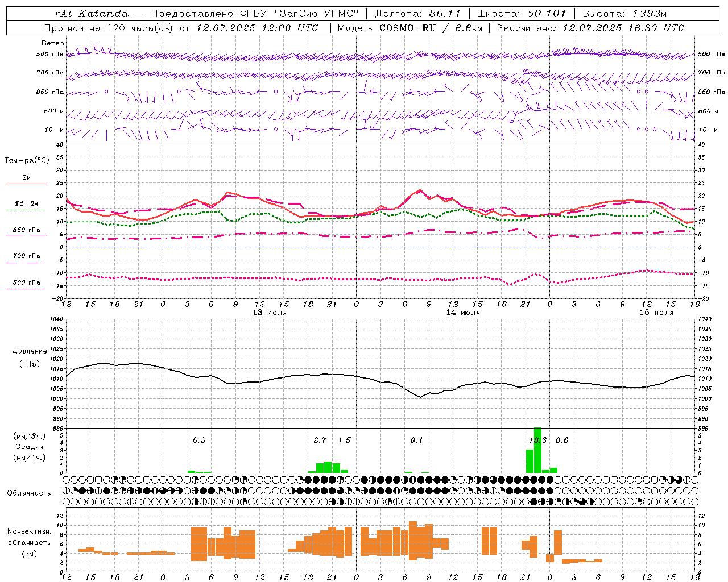Image resolution: width=728 pixels, height=582 pixels.
Task: Click the 700 гПа temperature legend entry
Action: click(27, 256)
